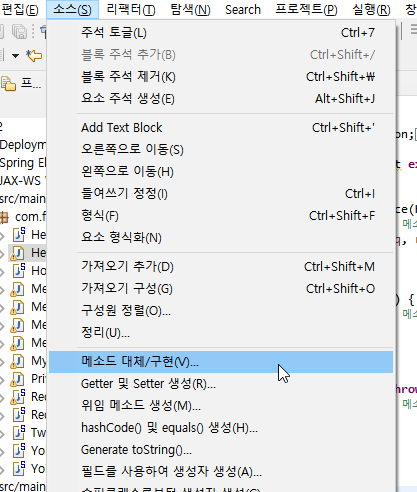The height and width of the screenshot is (492, 417).
Task: Choose 주석 토글(L) menu item
Action: (x=221, y=33)
